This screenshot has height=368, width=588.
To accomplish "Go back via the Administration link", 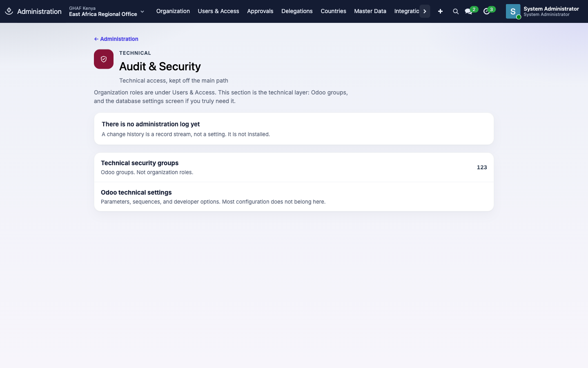I will tap(116, 39).
